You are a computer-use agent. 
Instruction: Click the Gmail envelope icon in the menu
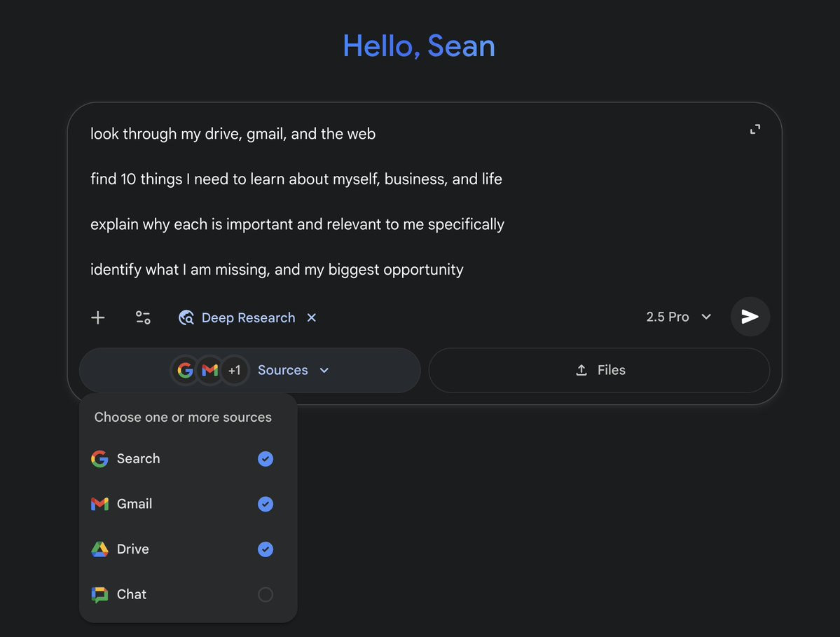(99, 504)
